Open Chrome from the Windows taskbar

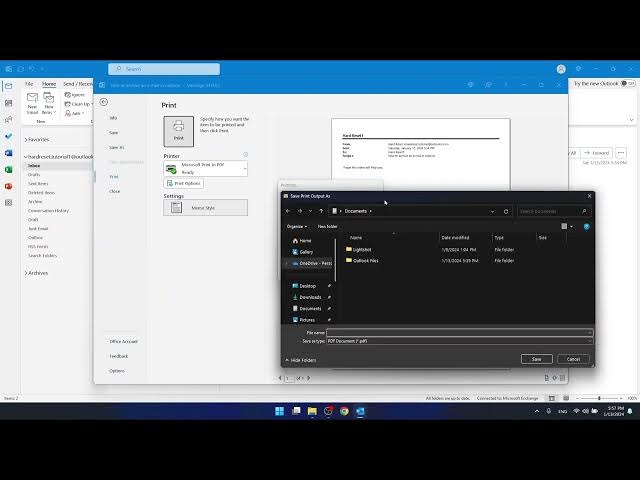pyautogui.click(x=344, y=411)
